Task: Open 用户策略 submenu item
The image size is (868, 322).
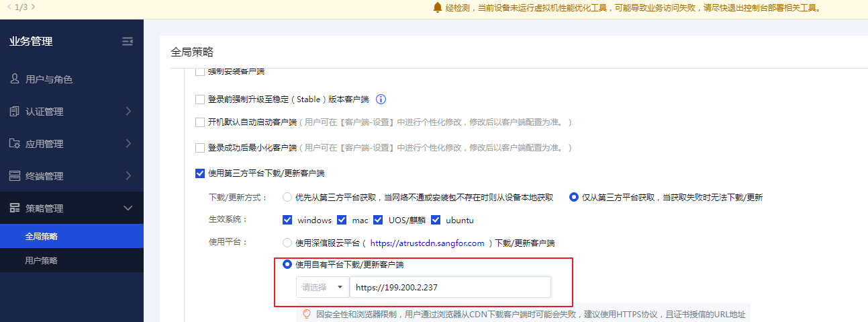Action: [x=41, y=261]
